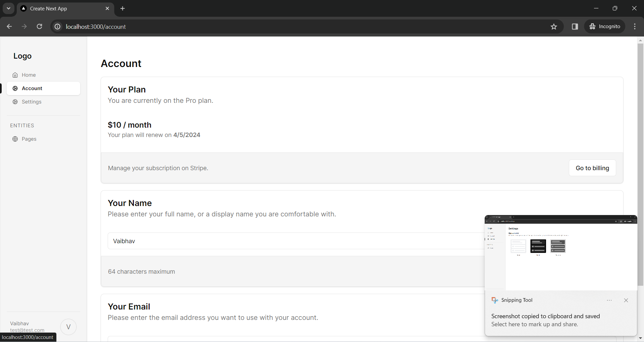This screenshot has height=342, width=644.
Task: Click the Your Name section heading
Action: pos(130,203)
